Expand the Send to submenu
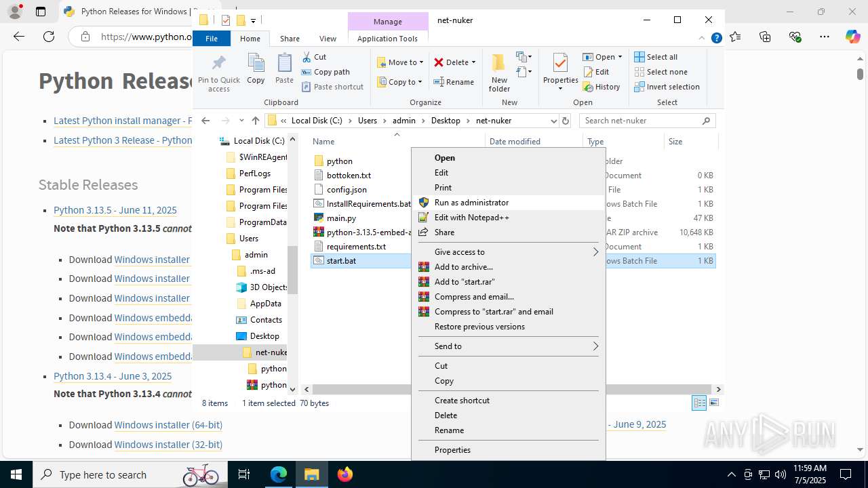 [509, 346]
